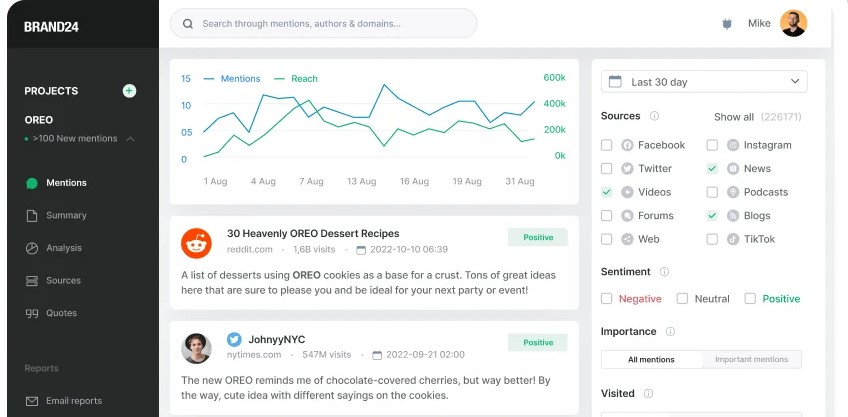
Task: Click the info icon next to Importance
Action: pos(670,332)
